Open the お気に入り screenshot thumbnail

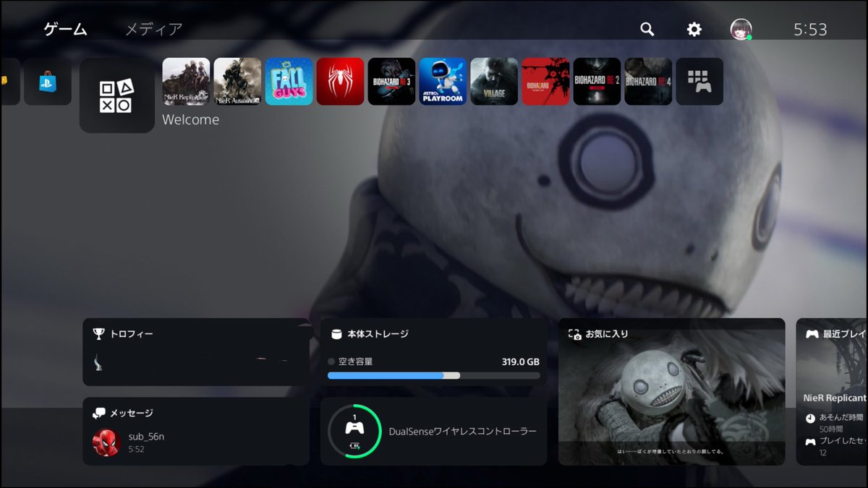click(672, 392)
